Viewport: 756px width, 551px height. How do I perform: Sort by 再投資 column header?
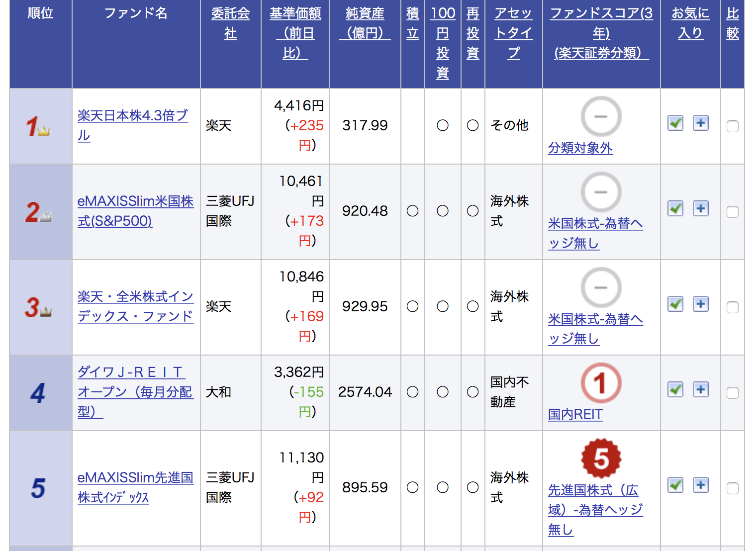coord(473,33)
